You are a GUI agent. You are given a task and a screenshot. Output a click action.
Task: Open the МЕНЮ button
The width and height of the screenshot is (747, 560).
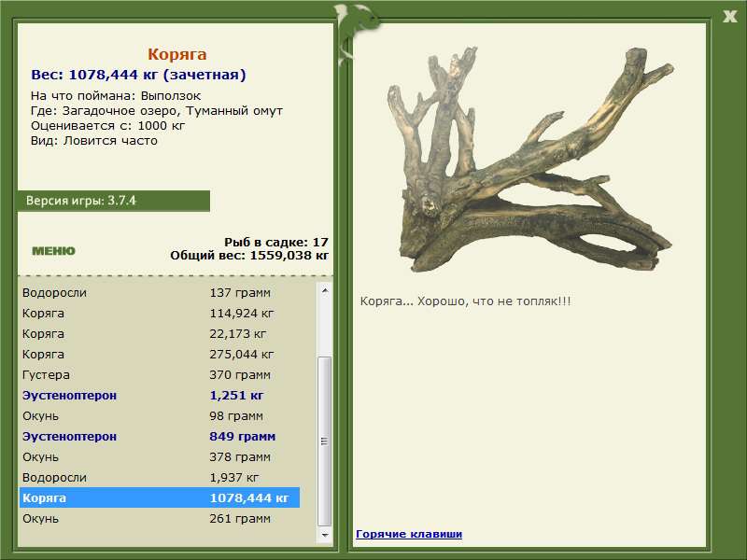[x=53, y=251]
